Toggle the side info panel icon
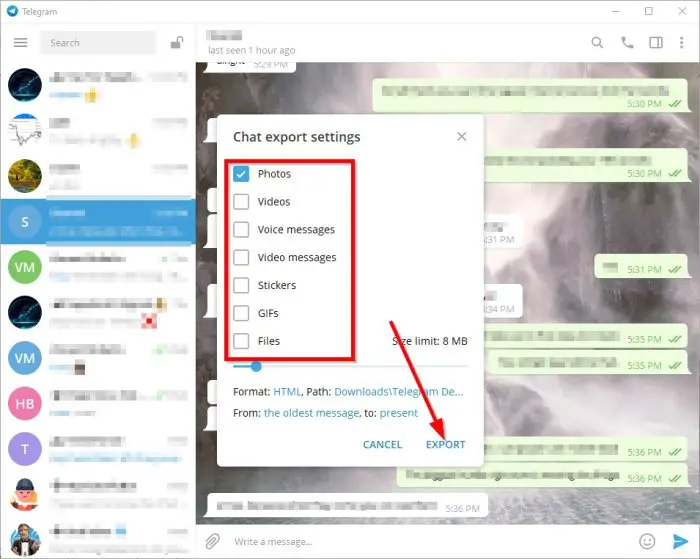 [x=656, y=43]
